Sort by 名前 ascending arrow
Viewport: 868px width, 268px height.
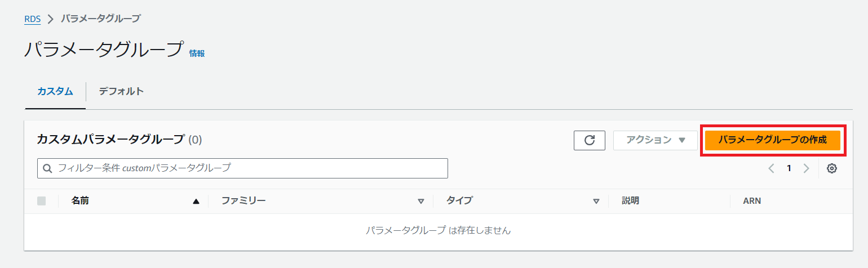coord(196,201)
